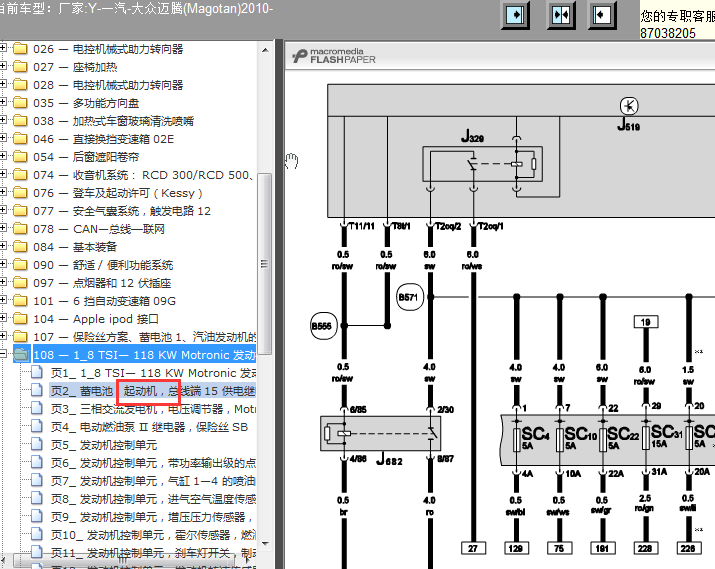This screenshot has width=715, height=569.
Task: Click the Macromedia FlashPaper logo
Action: (334, 56)
